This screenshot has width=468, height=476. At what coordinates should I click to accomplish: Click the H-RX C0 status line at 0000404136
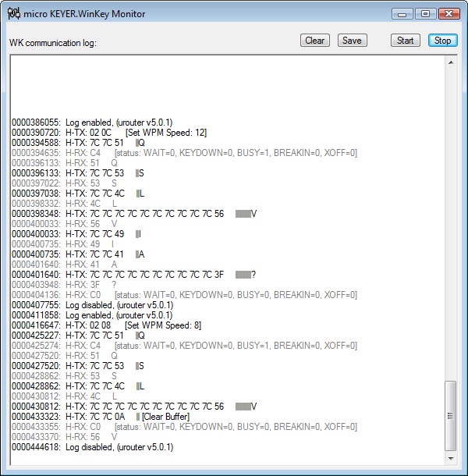(184, 295)
